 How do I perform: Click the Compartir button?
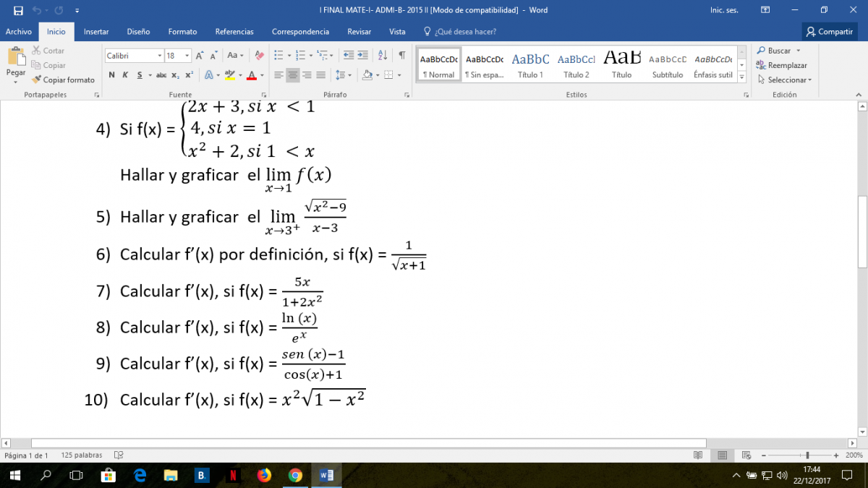point(829,32)
